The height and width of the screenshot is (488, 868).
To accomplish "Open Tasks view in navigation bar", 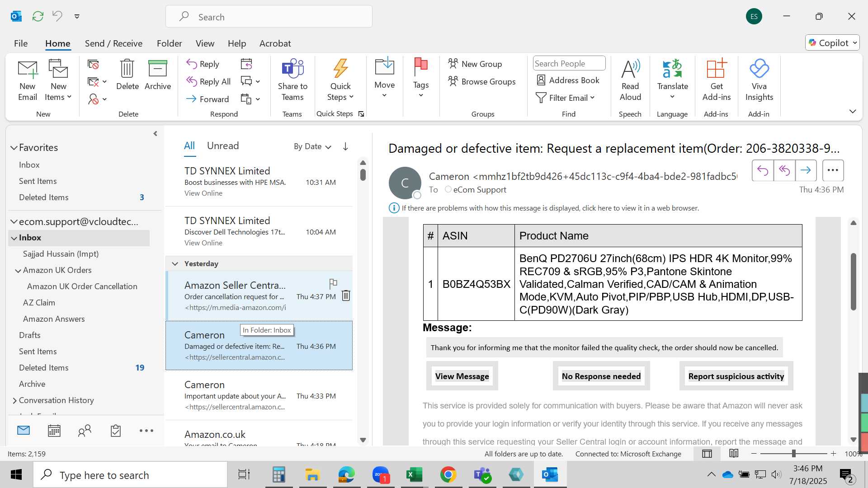I will [x=115, y=431].
